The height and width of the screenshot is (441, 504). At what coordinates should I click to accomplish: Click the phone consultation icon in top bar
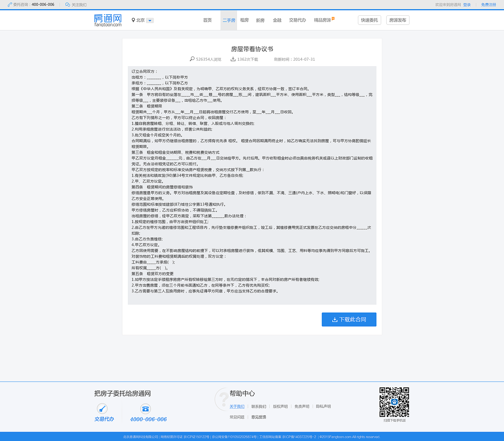pyautogui.click(x=10, y=5)
